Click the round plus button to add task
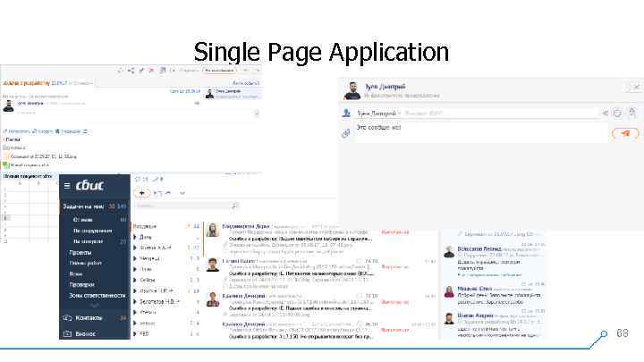This screenshot has height=362, width=644. tap(141, 193)
